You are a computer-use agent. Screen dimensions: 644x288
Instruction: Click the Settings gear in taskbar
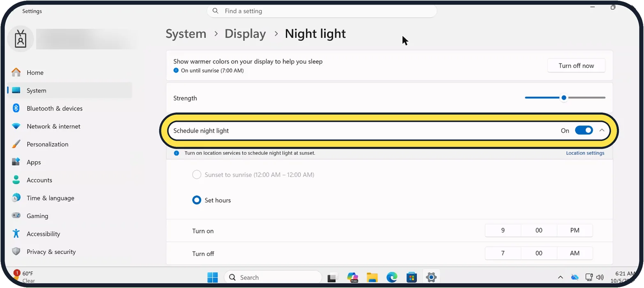(431, 277)
